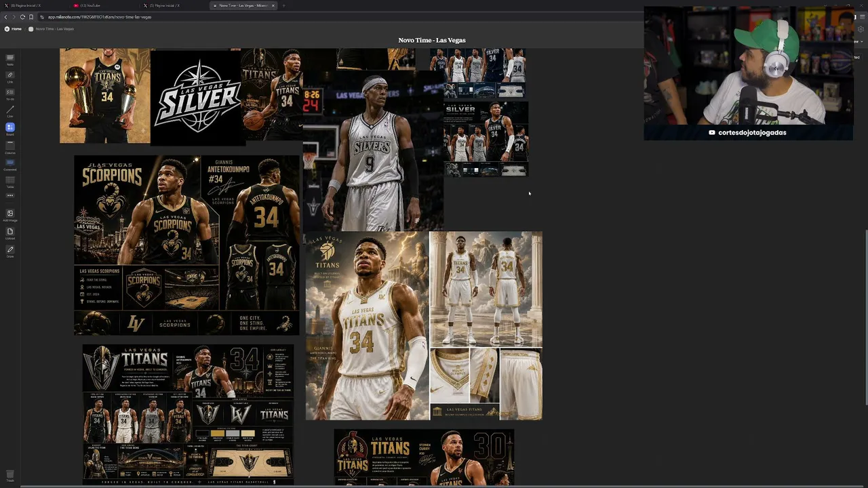Select the Novo Time - Las Vegas browser tab
The height and width of the screenshot is (488, 868).
pos(243,5)
